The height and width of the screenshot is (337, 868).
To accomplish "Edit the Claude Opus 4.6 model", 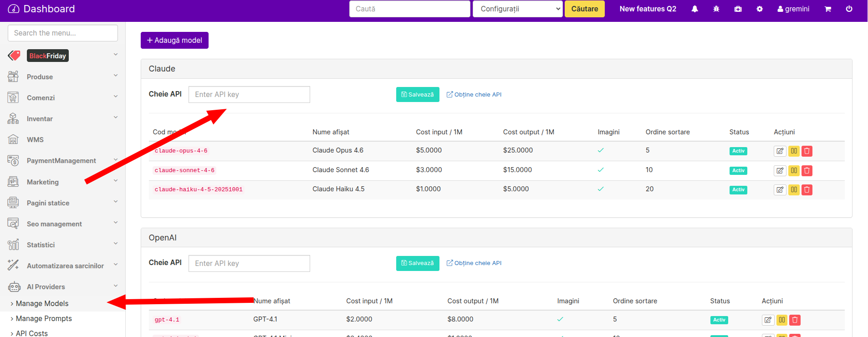I will 780,151.
